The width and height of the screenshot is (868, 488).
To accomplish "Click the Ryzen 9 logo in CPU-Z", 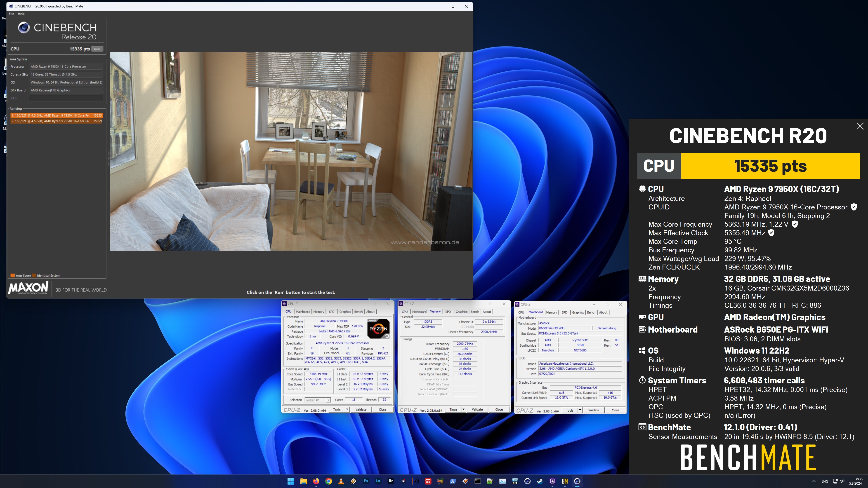I will tap(378, 328).
